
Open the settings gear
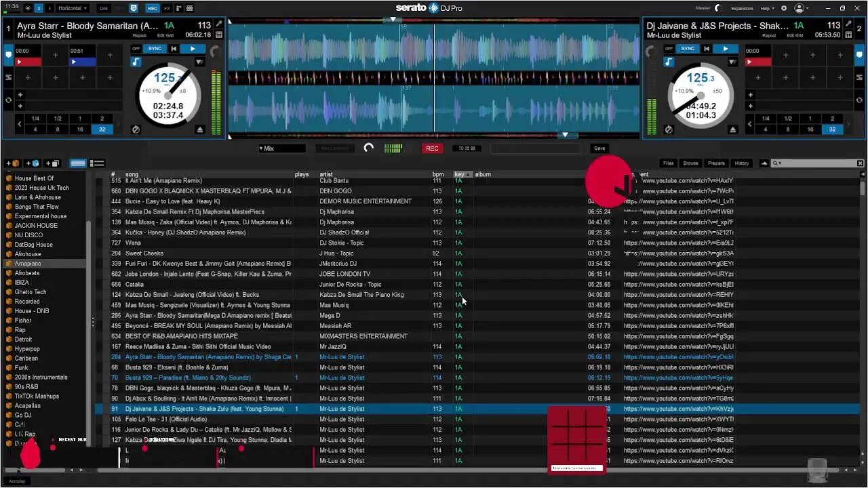(784, 8)
